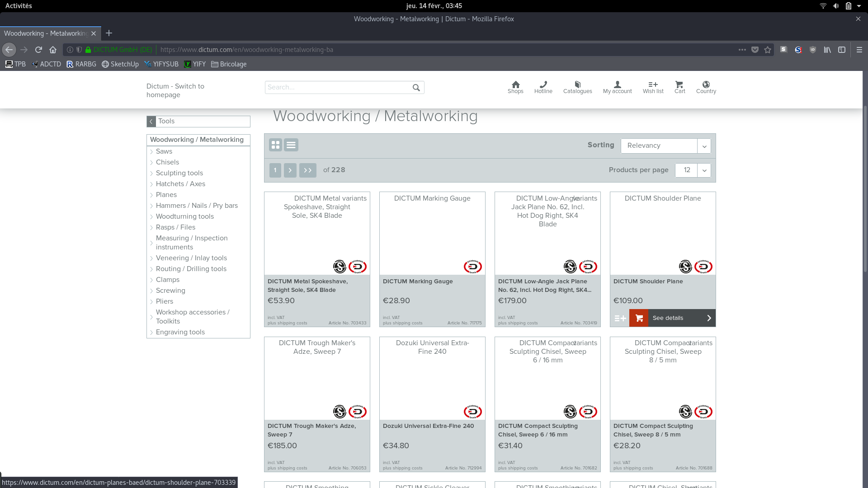This screenshot has width=868, height=488.
Task: Jump to last results page
Action: tap(308, 170)
